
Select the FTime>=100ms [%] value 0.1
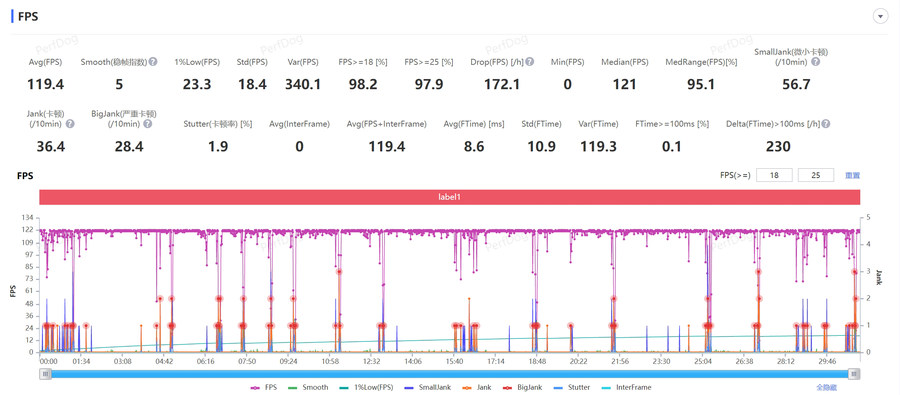672,147
